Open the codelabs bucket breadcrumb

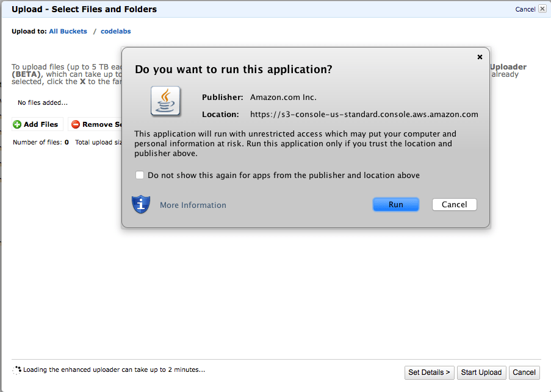[115, 31]
